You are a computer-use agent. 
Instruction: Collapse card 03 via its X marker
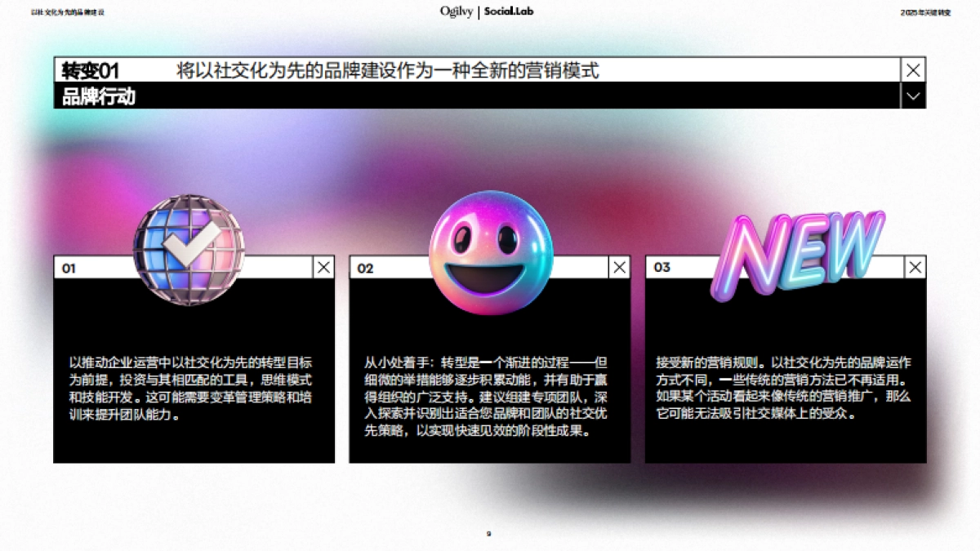tap(915, 267)
